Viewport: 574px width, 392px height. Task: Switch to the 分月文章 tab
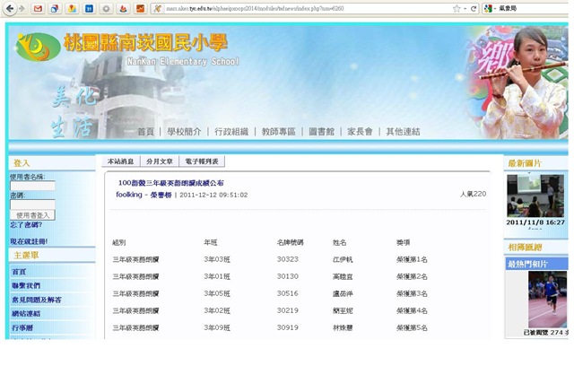pyautogui.click(x=160, y=161)
